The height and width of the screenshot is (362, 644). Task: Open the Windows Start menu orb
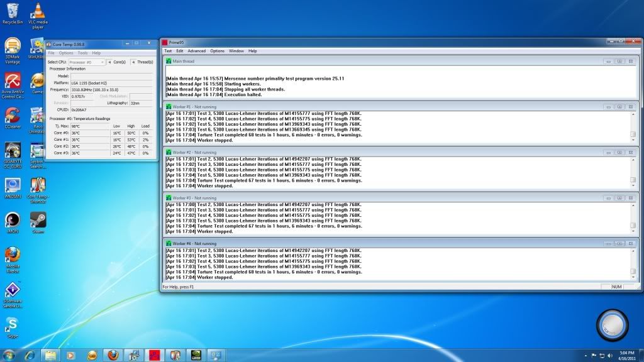(9, 355)
